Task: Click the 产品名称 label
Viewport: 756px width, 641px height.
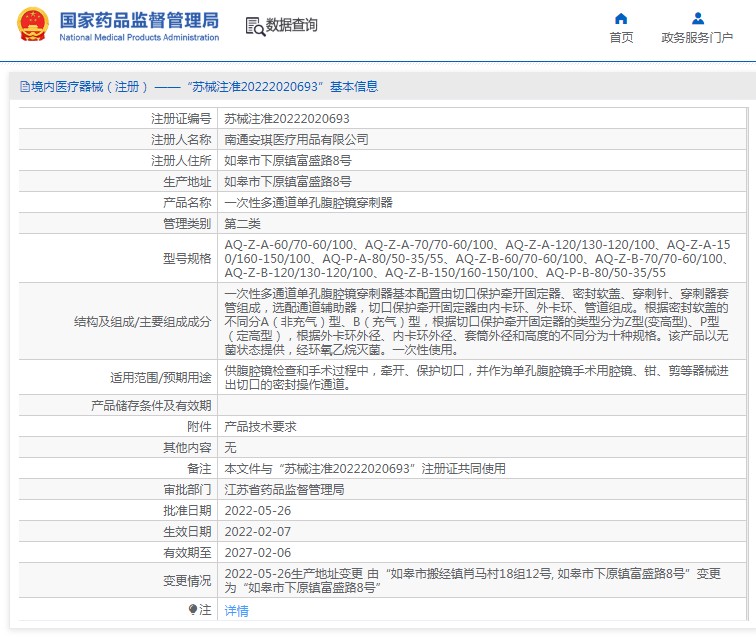Action: click(x=187, y=203)
